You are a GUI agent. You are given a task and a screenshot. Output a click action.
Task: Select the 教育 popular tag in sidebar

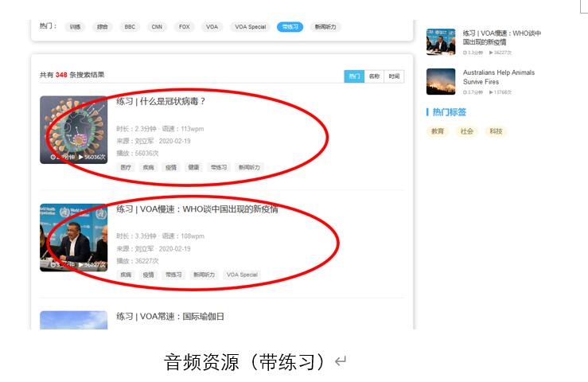(438, 131)
